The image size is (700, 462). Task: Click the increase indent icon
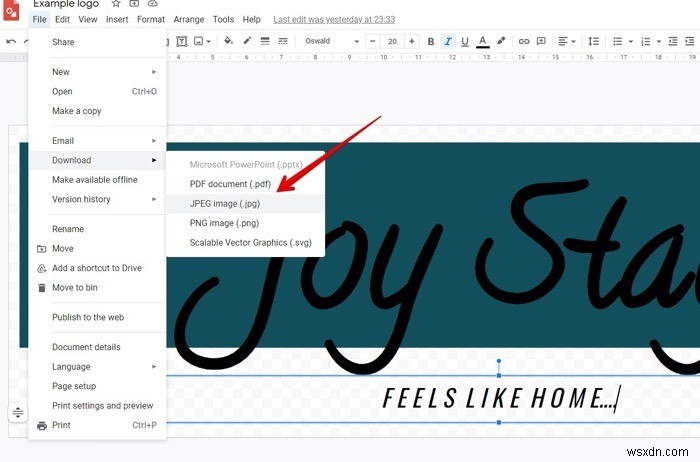click(690, 42)
